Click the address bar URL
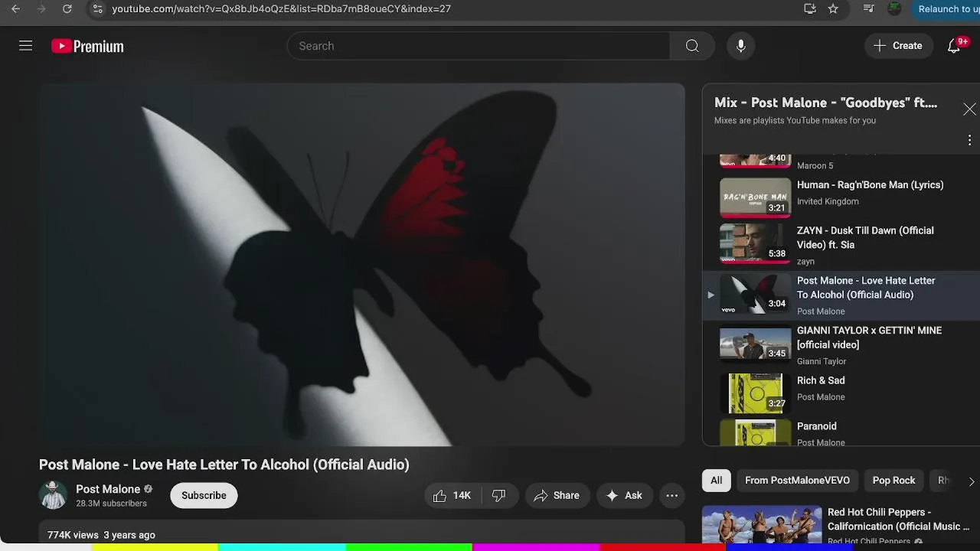980x551 pixels. pos(281,9)
